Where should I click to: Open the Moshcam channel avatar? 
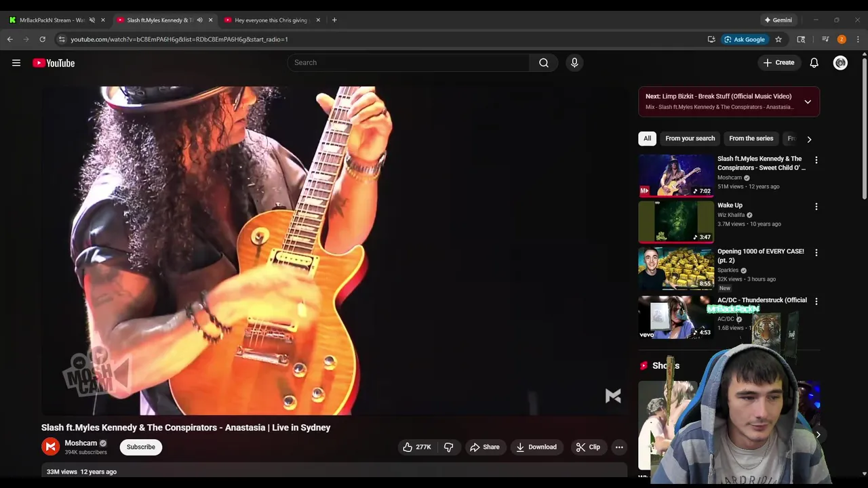(x=51, y=447)
